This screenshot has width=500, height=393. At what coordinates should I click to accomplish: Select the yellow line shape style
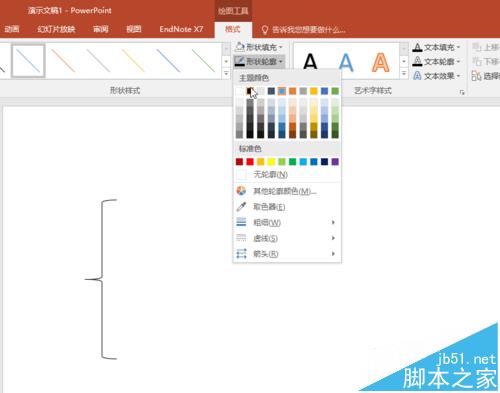133,61
